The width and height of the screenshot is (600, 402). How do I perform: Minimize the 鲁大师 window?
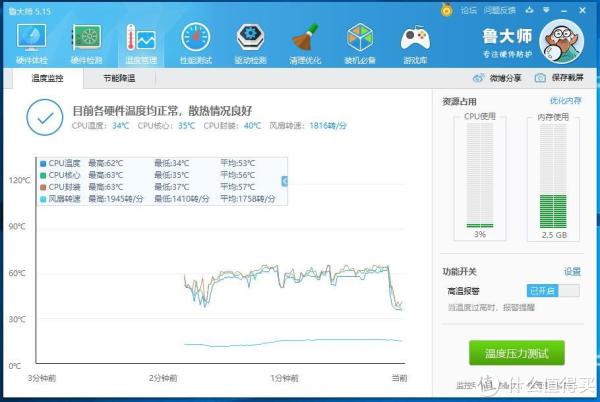(564, 11)
